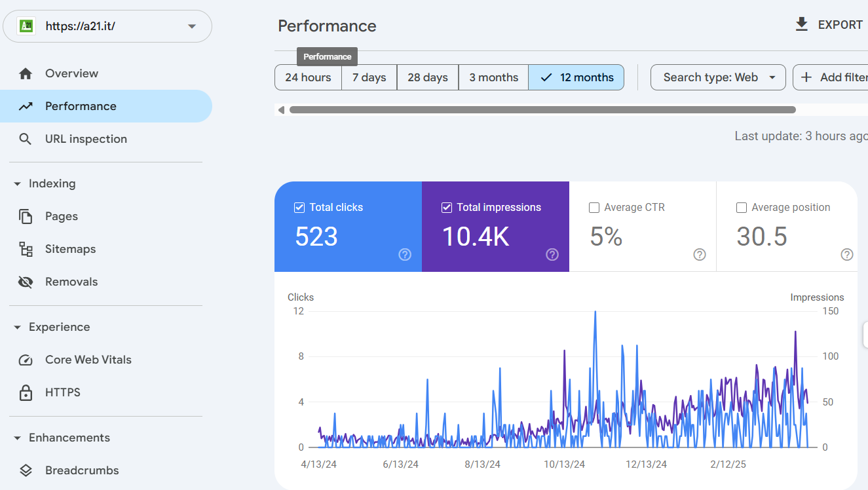Click the URL inspection magnifier icon

(26, 139)
